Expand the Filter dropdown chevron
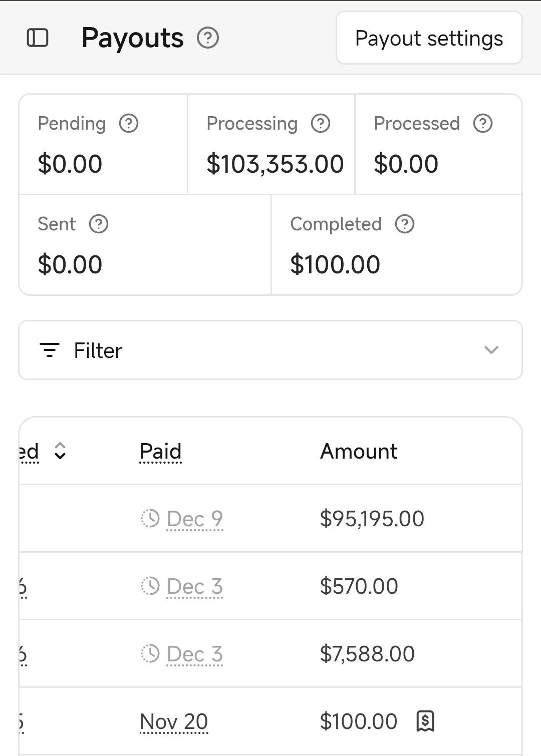Image resolution: width=541 pixels, height=756 pixels. 491,350
